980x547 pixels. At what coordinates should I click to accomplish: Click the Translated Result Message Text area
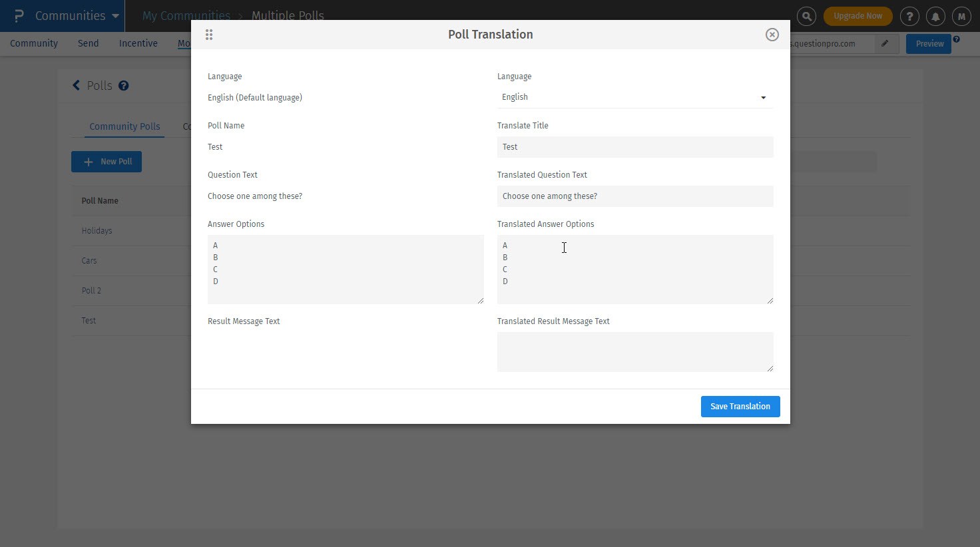tap(634, 351)
